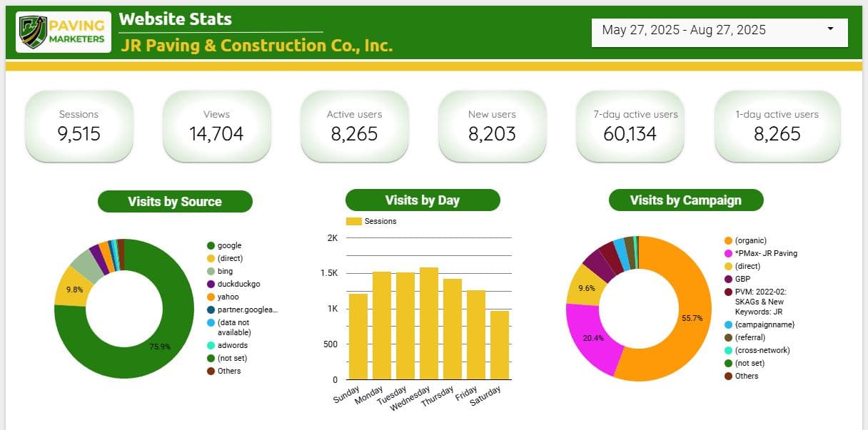Click the (cross-network) legend marker

coord(728,350)
